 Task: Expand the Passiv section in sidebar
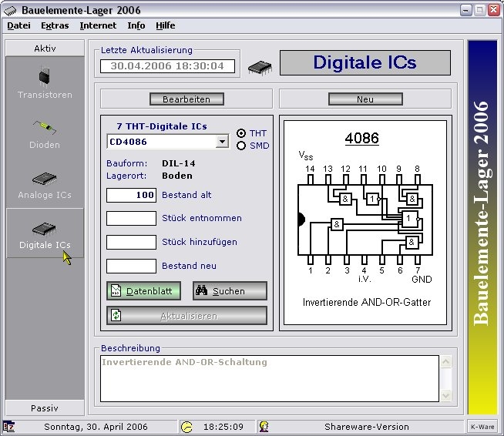point(45,408)
